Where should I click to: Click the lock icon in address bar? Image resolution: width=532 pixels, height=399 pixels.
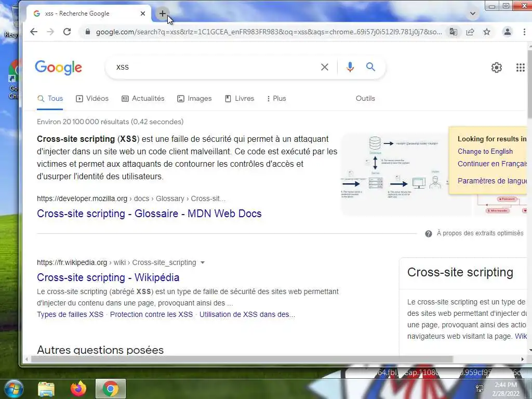tap(87, 32)
